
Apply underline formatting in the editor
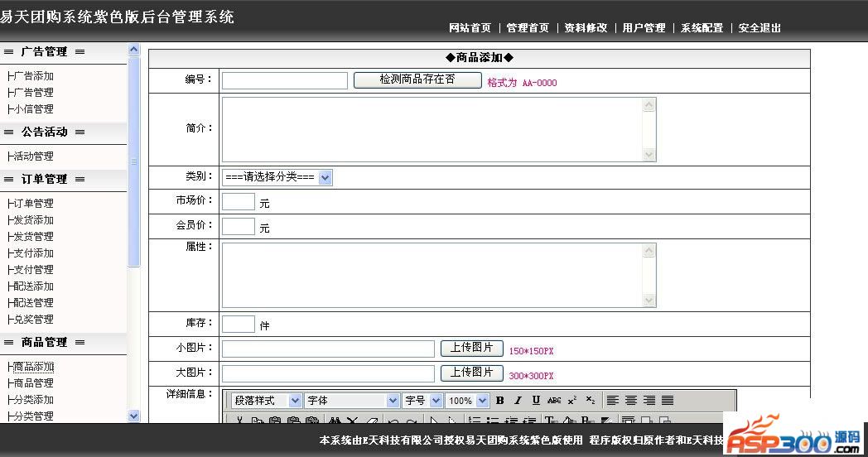coord(536,400)
